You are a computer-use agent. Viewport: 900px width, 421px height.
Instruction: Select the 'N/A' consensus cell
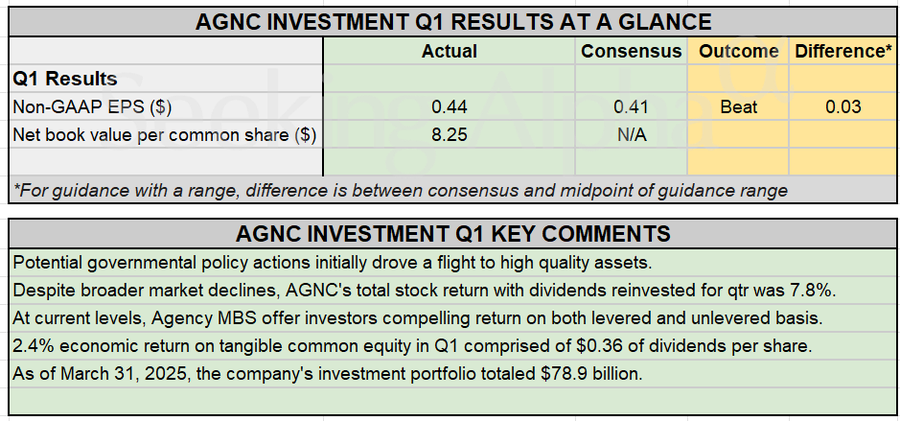click(x=631, y=134)
